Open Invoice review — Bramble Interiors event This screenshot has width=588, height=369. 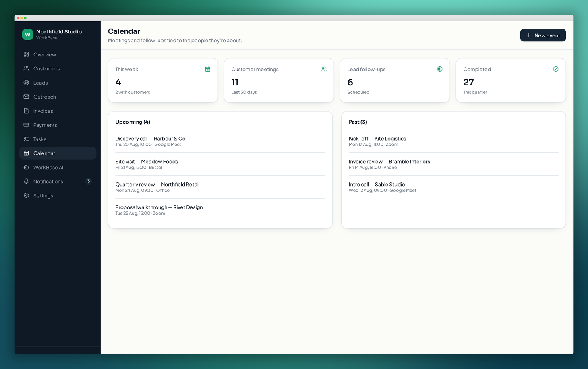(x=389, y=162)
